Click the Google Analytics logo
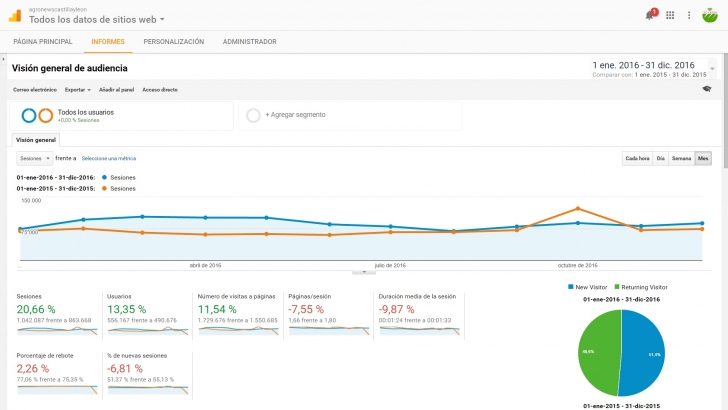Screen dimensions: 728x410 click(14, 15)
